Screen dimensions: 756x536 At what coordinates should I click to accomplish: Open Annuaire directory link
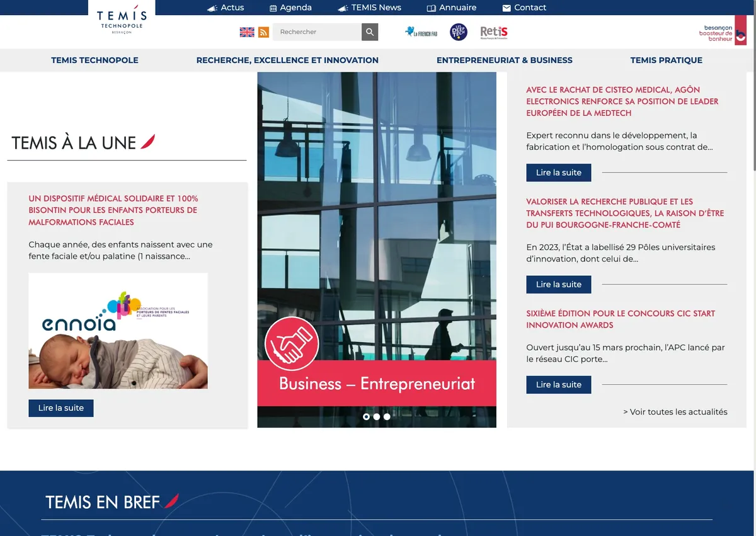point(458,8)
